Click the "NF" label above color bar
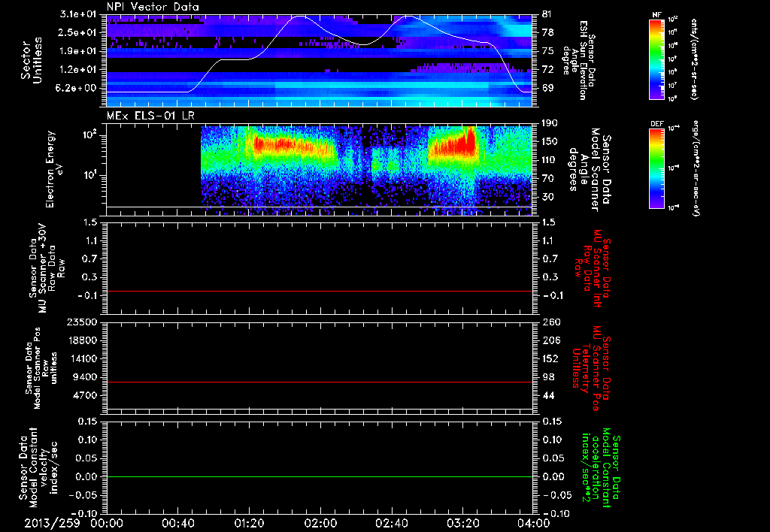 (657, 15)
